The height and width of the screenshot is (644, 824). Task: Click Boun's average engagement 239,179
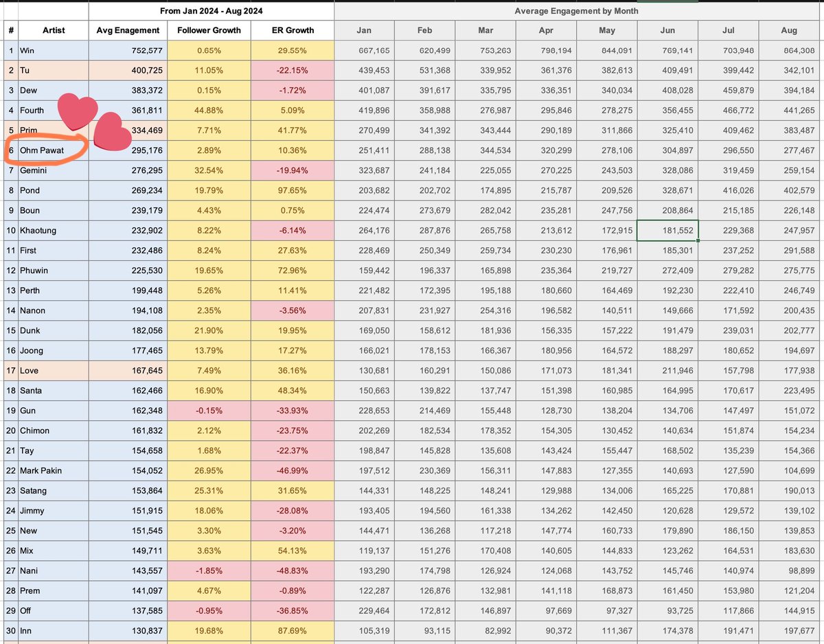click(x=128, y=210)
